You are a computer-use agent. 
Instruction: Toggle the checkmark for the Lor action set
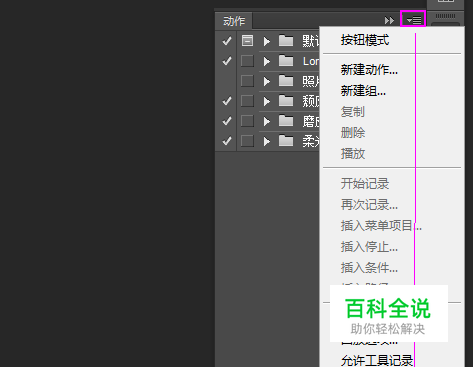pos(227,61)
